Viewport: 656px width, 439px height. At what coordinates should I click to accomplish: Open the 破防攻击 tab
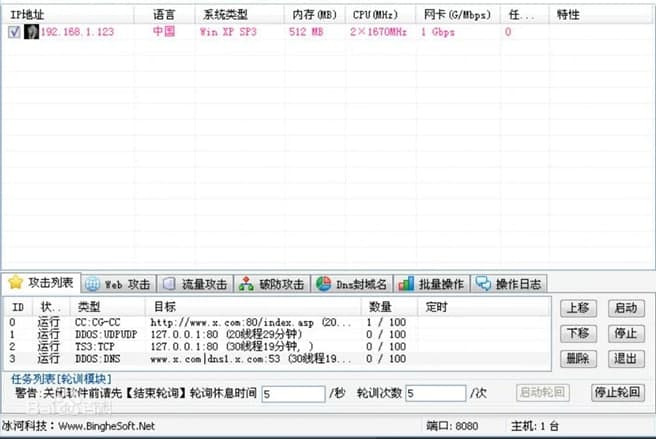coord(272,284)
